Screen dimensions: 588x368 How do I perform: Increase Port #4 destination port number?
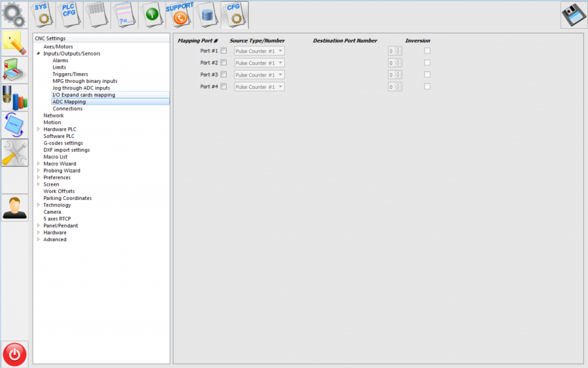pos(399,84)
